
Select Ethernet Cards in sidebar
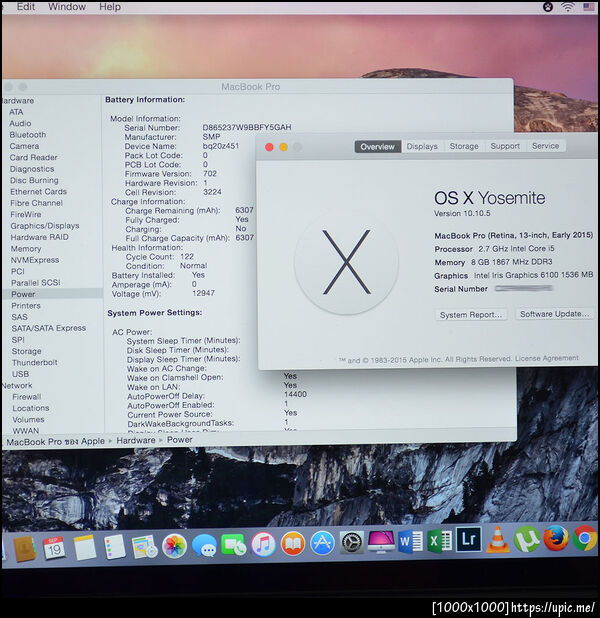click(38, 192)
